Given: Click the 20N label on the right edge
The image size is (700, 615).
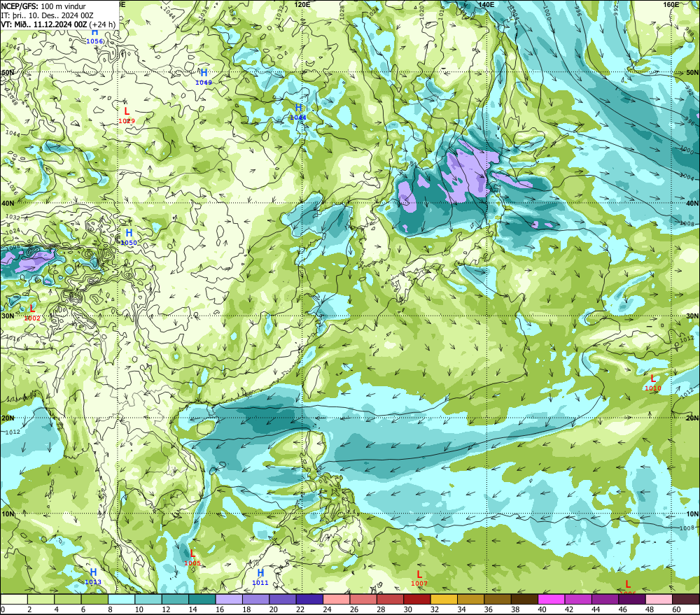Looking at the screenshot, I should coord(693,418).
